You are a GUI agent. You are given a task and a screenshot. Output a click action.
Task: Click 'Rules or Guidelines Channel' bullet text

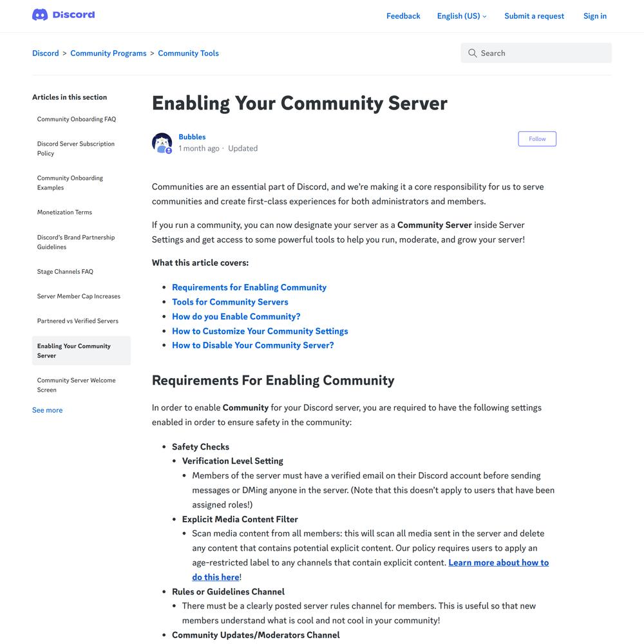228,591
